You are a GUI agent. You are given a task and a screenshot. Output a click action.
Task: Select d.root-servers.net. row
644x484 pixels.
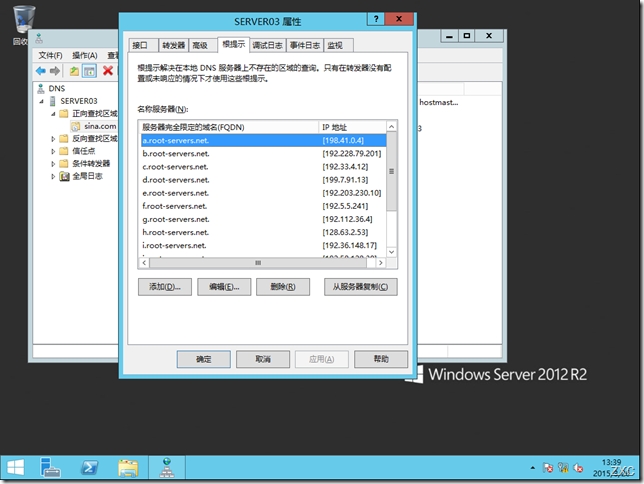click(x=263, y=180)
